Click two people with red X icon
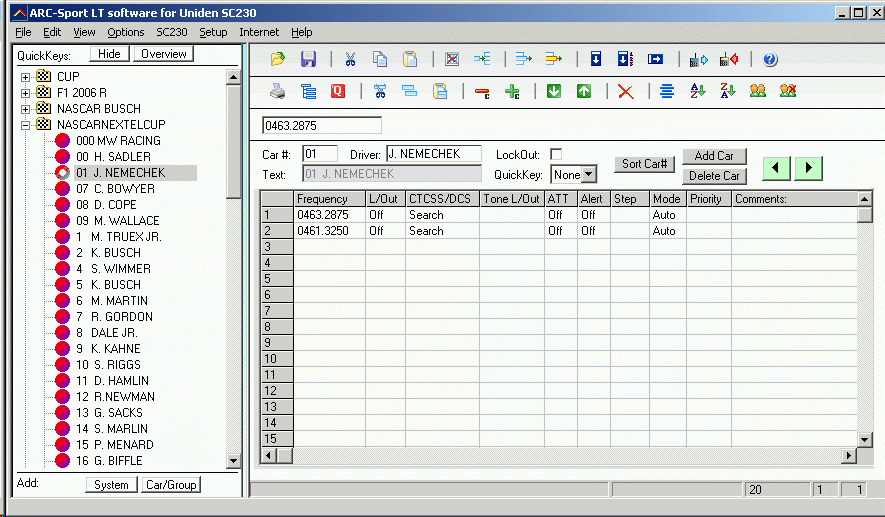885x517 pixels. [787, 90]
